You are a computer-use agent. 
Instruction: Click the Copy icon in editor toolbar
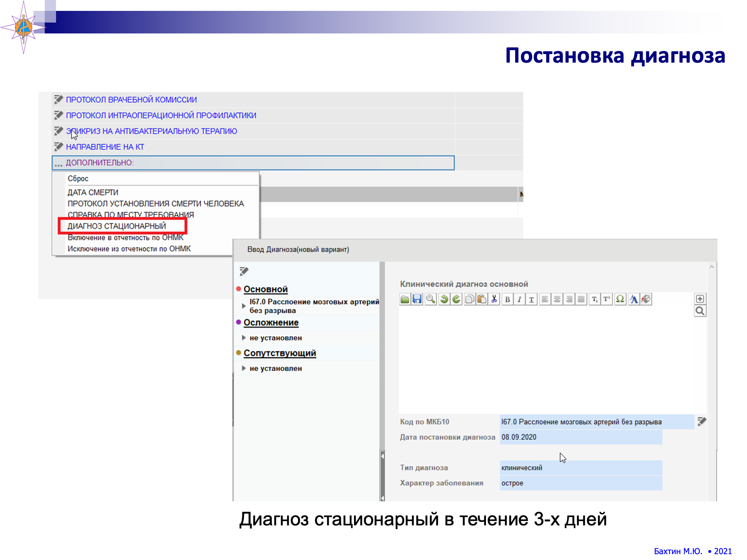470,299
